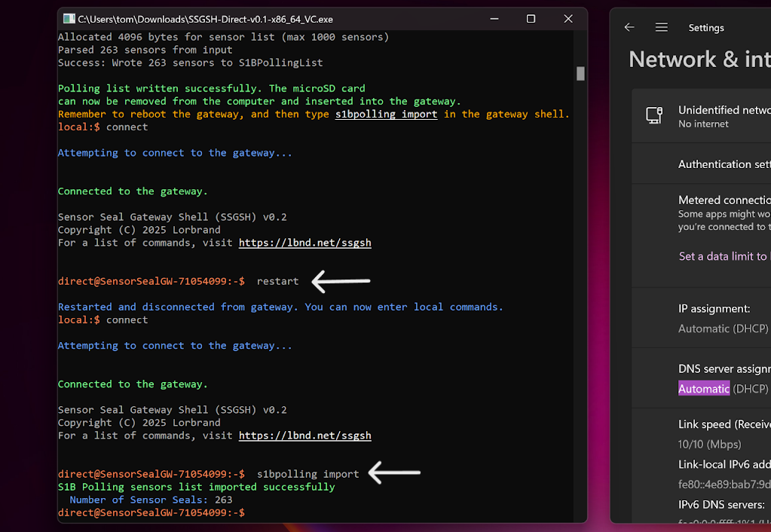This screenshot has height=532, width=771.
Task: Expand the Metered connection section
Action: (x=724, y=200)
